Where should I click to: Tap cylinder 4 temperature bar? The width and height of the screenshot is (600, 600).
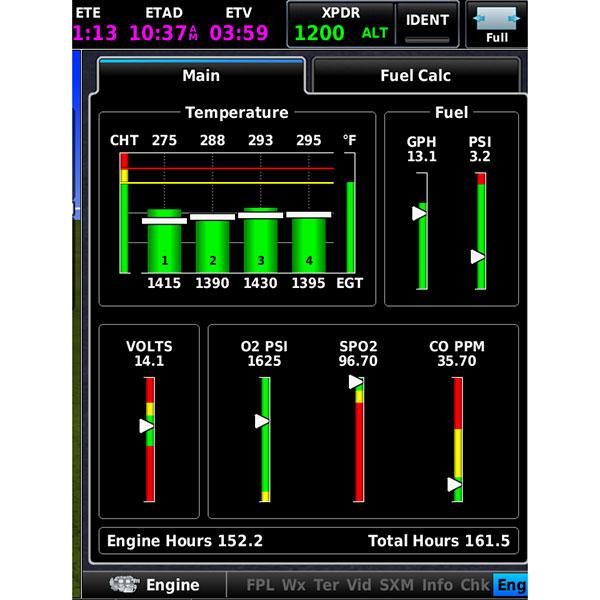[309, 243]
